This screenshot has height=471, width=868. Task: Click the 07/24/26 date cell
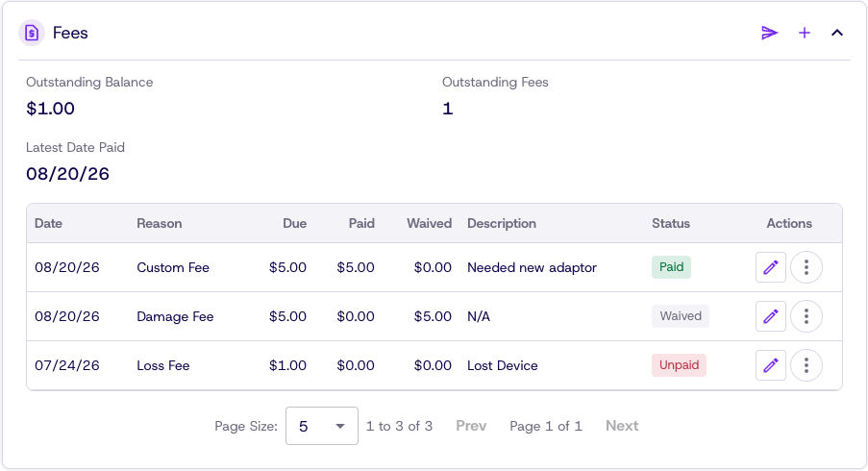[x=67, y=365]
